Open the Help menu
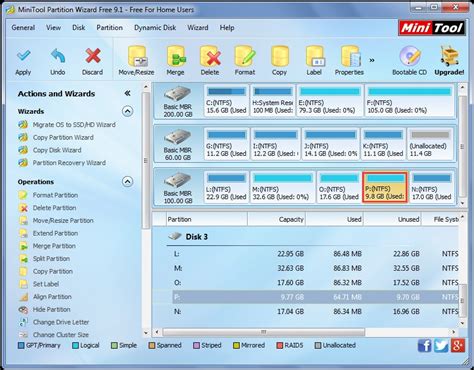Image resolution: width=474 pixels, height=370 pixels. [x=227, y=28]
